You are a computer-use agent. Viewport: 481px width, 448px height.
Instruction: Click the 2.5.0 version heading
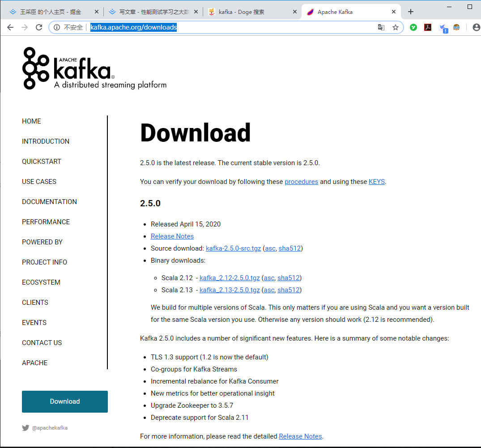[150, 203]
